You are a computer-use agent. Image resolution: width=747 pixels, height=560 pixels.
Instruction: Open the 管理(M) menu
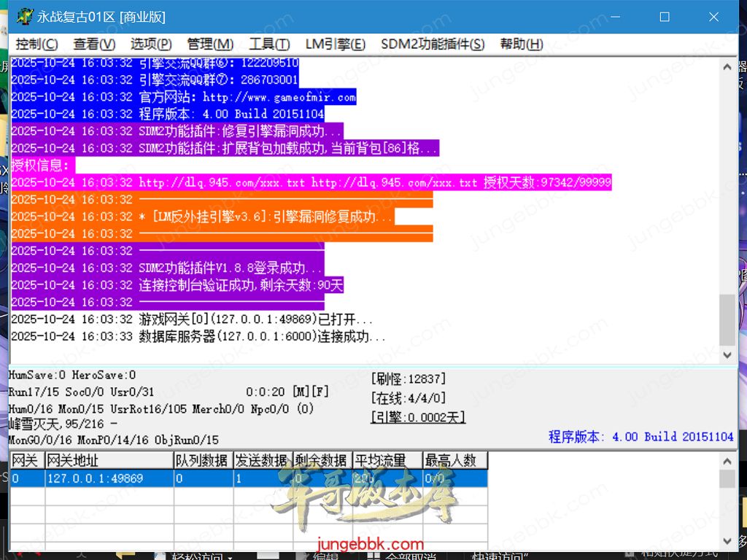tap(210, 44)
